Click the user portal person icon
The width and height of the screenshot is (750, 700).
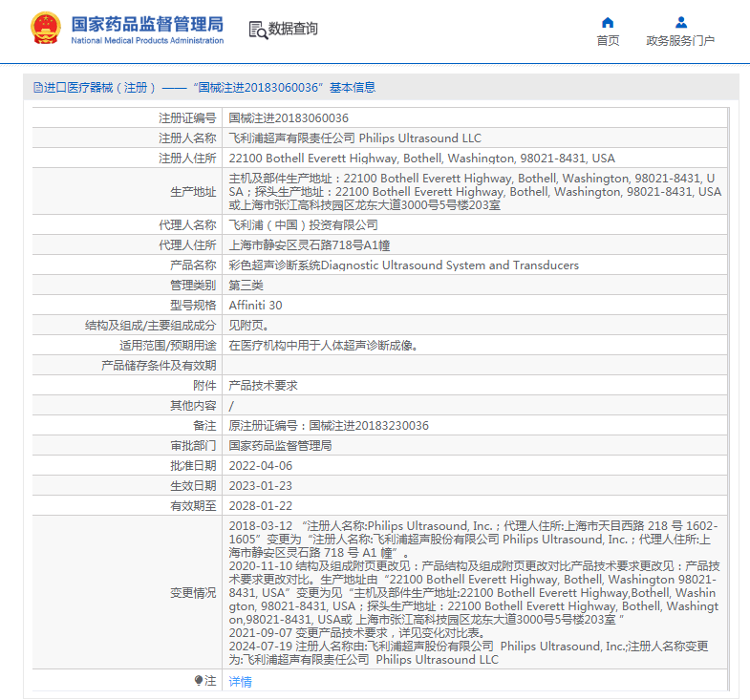680,22
